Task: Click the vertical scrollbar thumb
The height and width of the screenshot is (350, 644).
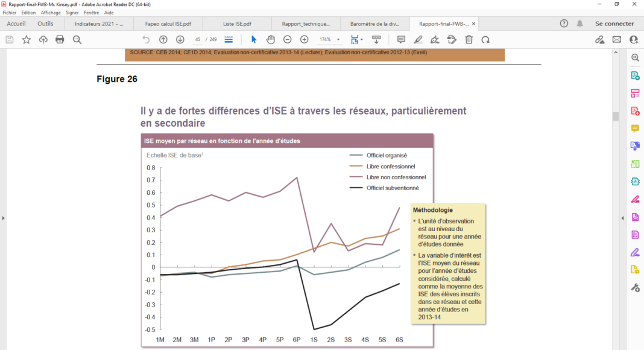Action: tap(616, 116)
